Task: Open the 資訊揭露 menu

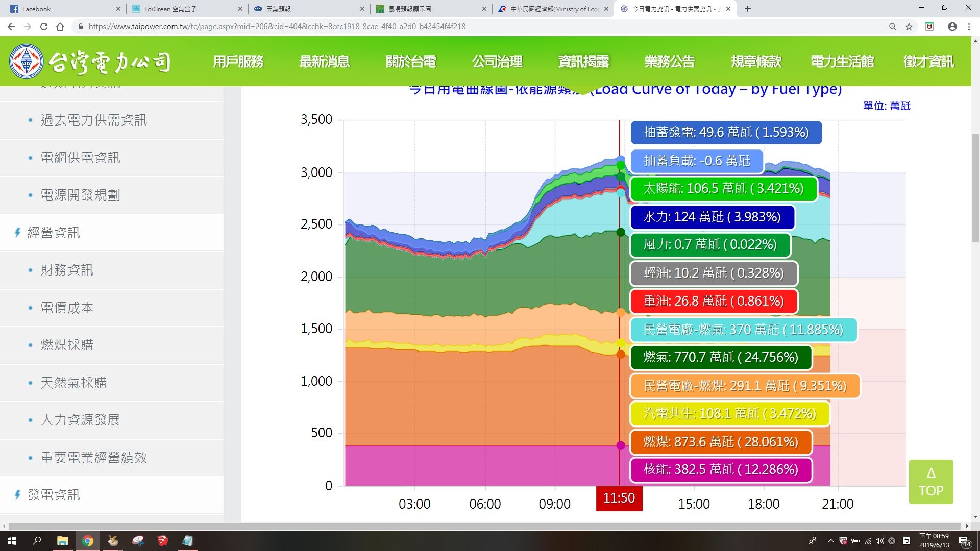Action: click(x=583, y=61)
